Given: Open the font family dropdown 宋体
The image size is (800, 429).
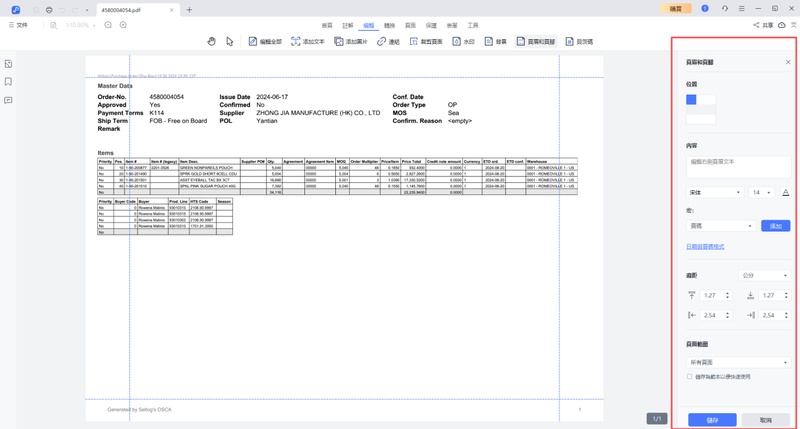Looking at the screenshot, I should click(714, 192).
